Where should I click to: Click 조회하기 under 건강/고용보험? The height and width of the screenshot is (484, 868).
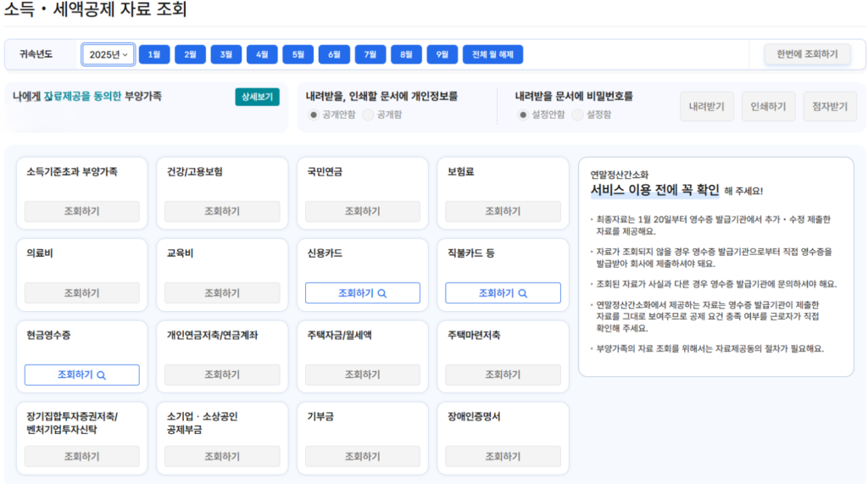point(222,211)
